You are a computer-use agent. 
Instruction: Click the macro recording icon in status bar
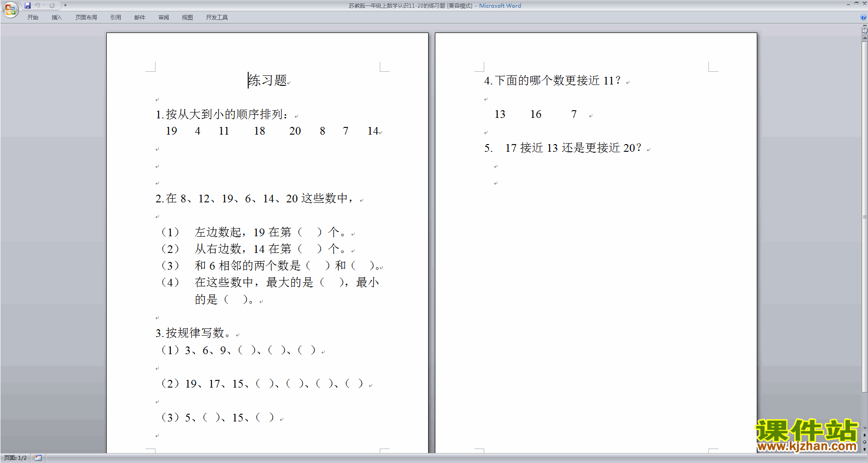tap(38, 458)
